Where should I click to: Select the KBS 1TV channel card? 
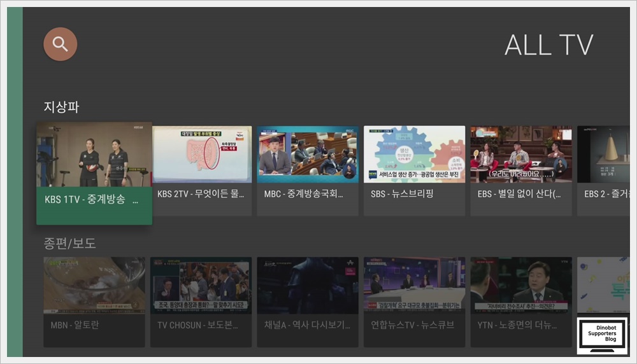[94, 173]
